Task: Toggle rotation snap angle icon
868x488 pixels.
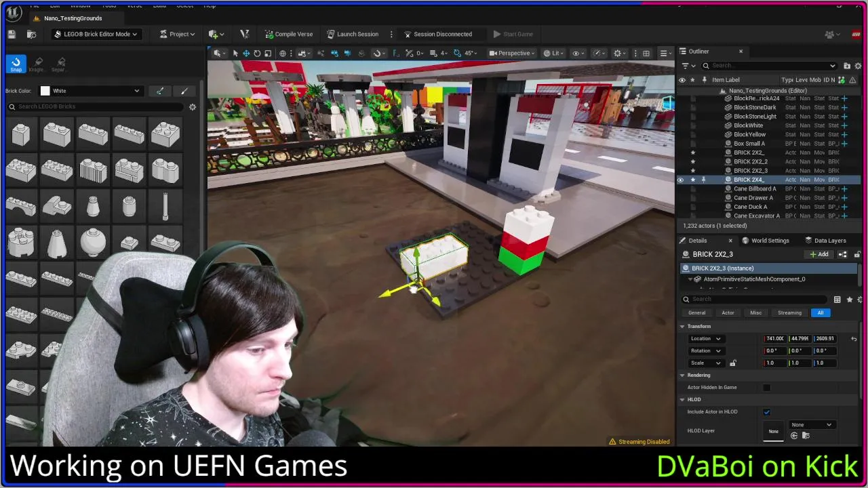Action: 458,53
